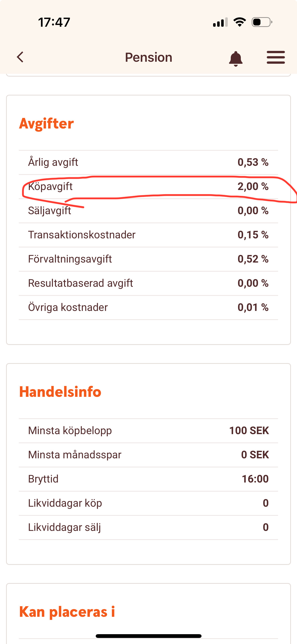The width and height of the screenshot is (297, 644).
Task: Tap the battery status icon
Action: (x=262, y=22)
